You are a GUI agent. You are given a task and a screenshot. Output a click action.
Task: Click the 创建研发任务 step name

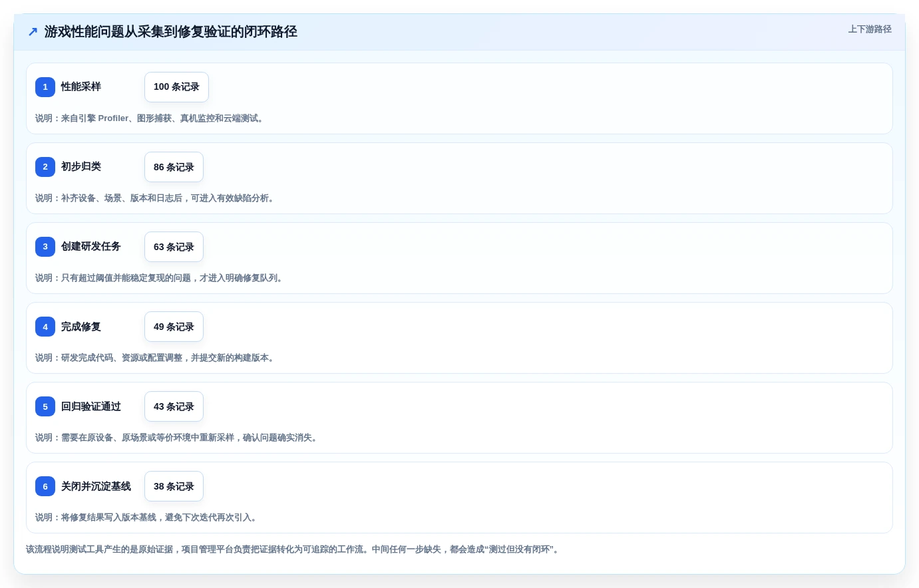click(91, 246)
